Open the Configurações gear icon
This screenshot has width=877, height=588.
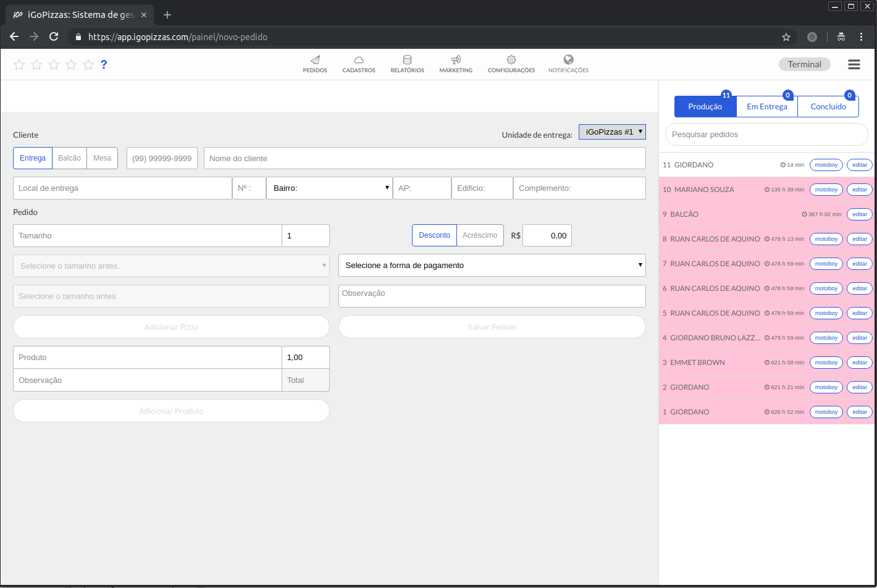click(x=511, y=61)
